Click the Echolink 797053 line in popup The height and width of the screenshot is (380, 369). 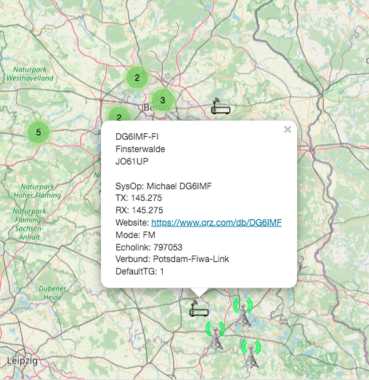point(149,247)
